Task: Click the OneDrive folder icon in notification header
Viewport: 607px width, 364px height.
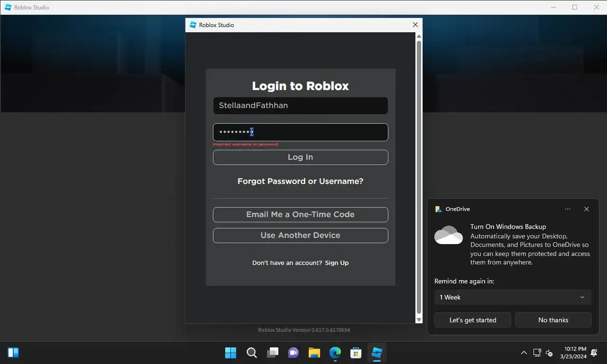Action: click(438, 209)
